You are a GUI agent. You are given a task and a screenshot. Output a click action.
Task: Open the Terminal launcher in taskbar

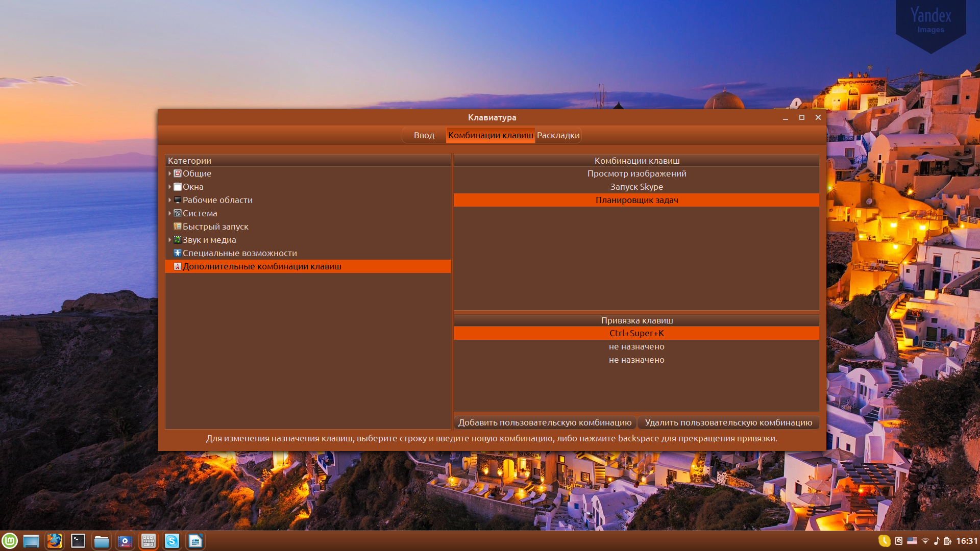[78, 541]
